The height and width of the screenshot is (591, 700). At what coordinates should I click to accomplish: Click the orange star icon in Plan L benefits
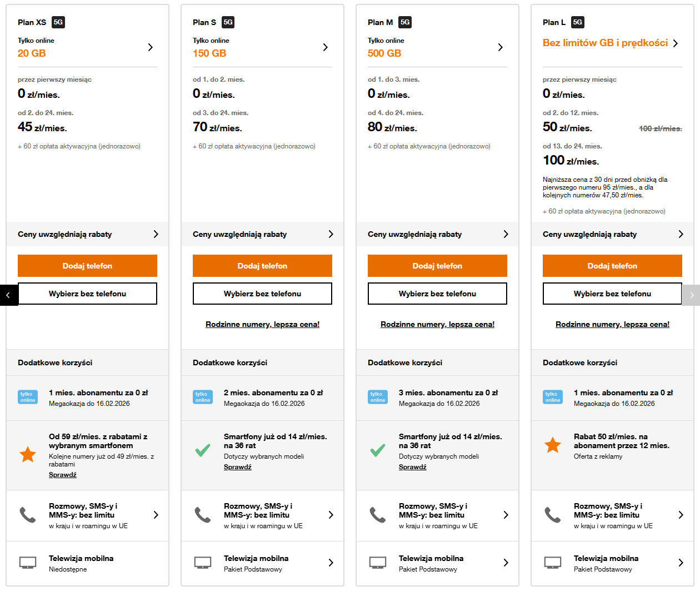(552, 445)
